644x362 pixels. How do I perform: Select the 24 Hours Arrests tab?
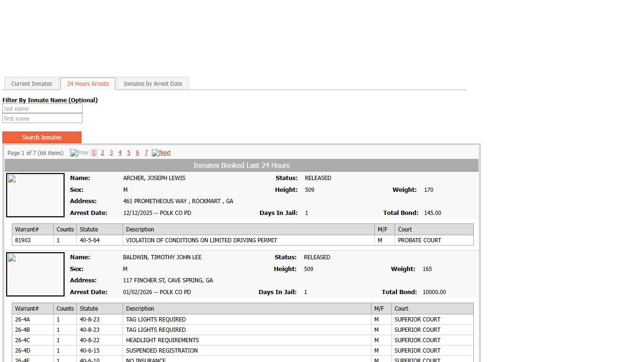[x=88, y=83]
